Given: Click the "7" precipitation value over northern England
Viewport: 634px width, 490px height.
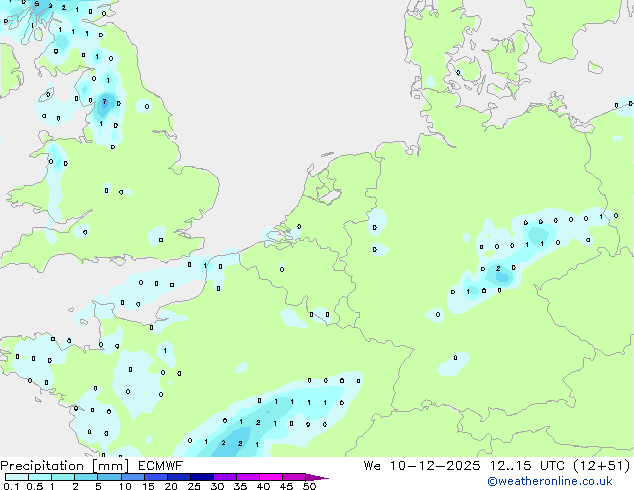Looking at the screenshot, I should pos(104,101).
